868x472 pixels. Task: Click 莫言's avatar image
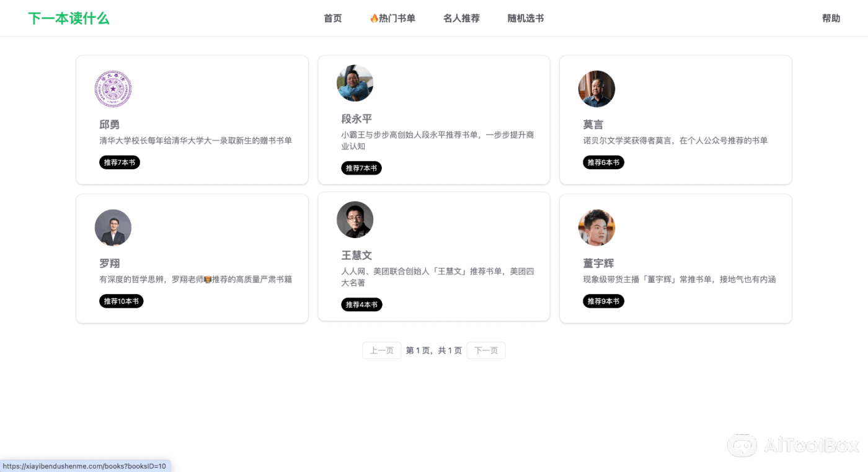[x=596, y=89]
